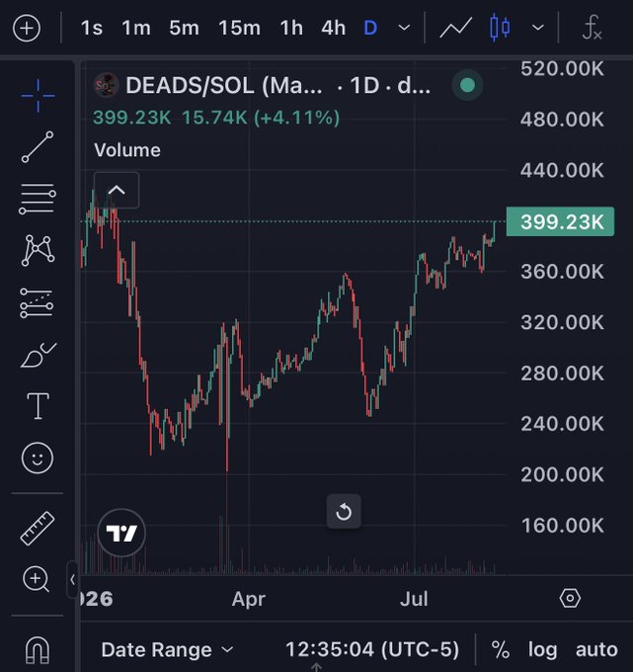Screen dimensions: 633x672
Task: Click the Jul date axis label
Action: [414, 599]
